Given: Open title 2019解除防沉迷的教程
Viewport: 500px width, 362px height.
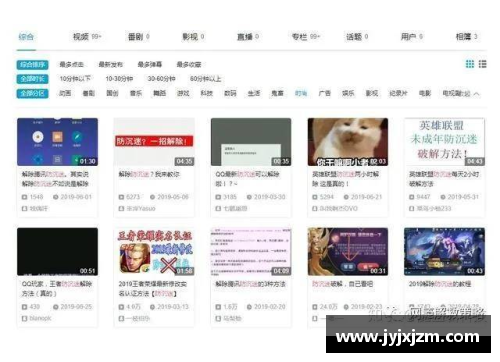Looking at the screenshot, I should (440, 284).
